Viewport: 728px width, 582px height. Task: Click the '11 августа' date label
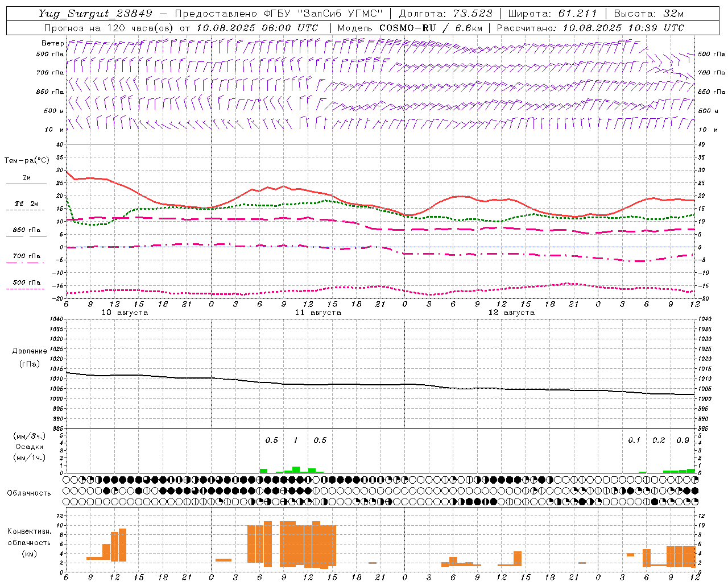(x=318, y=313)
